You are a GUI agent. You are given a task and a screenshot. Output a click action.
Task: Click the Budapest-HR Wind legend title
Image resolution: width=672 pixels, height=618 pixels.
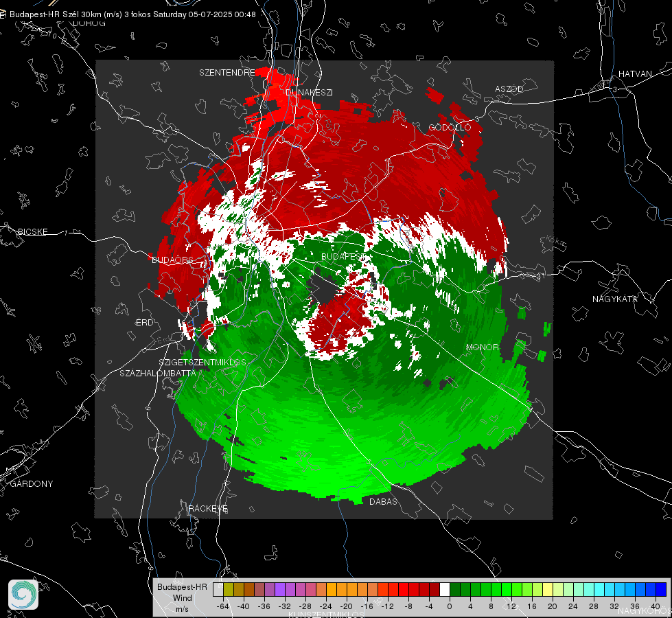(182, 597)
